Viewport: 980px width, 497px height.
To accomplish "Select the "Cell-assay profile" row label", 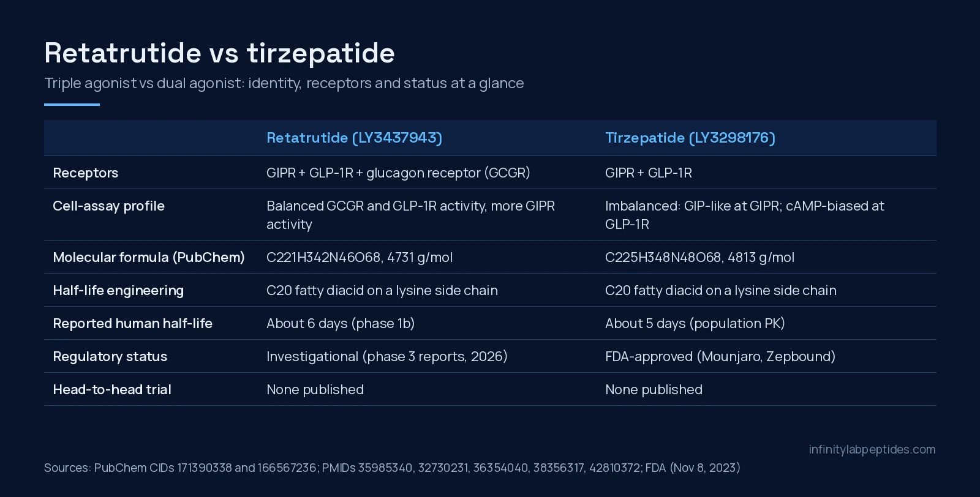I will 108,206.
